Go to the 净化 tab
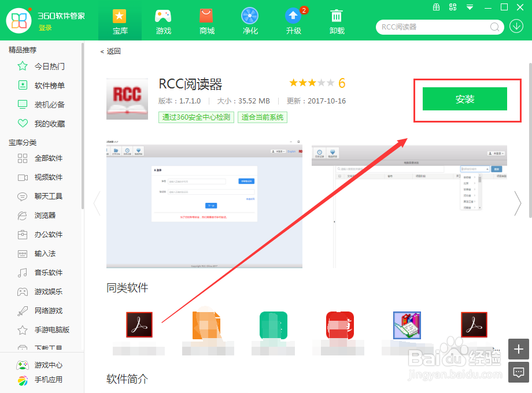Image resolution: width=532 pixels, height=393 pixels. 250,21
